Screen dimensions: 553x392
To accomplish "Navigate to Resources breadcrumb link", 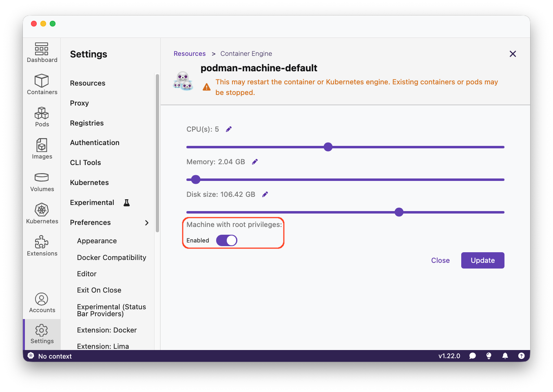I will pyautogui.click(x=190, y=54).
